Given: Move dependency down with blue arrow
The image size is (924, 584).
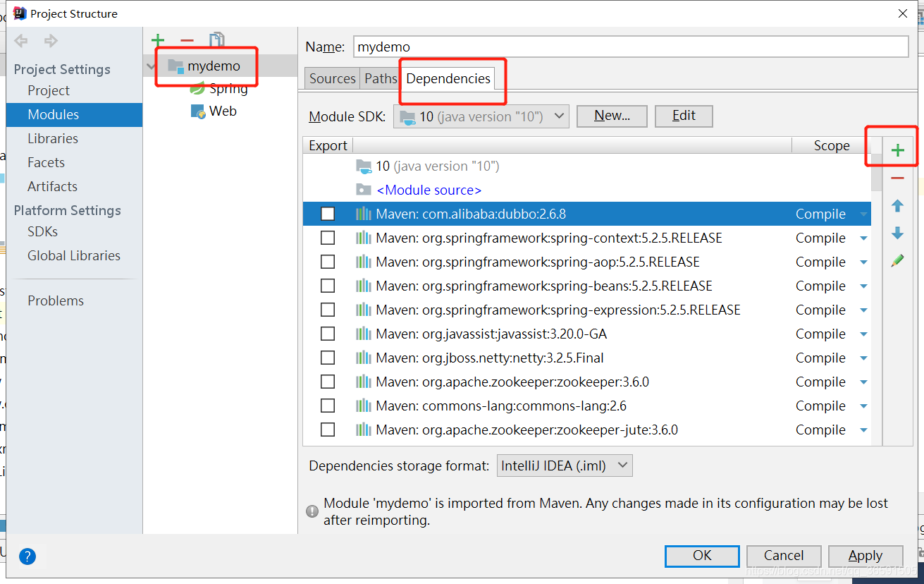Looking at the screenshot, I should coord(897,233).
